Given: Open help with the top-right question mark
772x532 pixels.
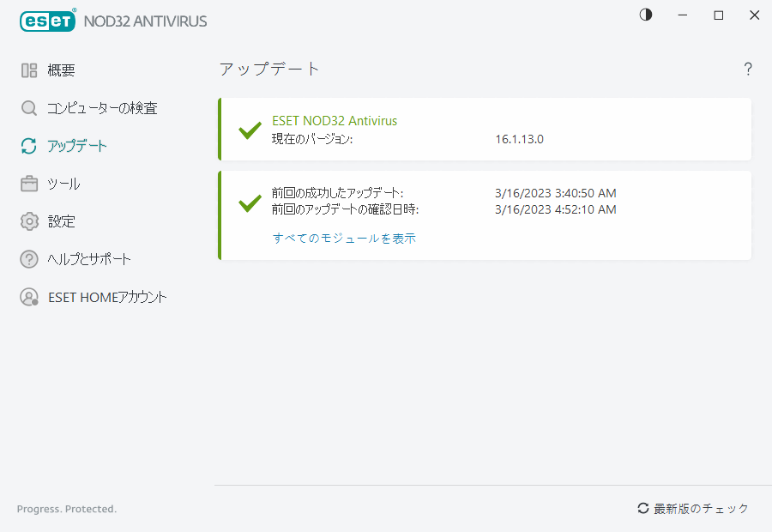Looking at the screenshot, I should [x=748, y=70].
